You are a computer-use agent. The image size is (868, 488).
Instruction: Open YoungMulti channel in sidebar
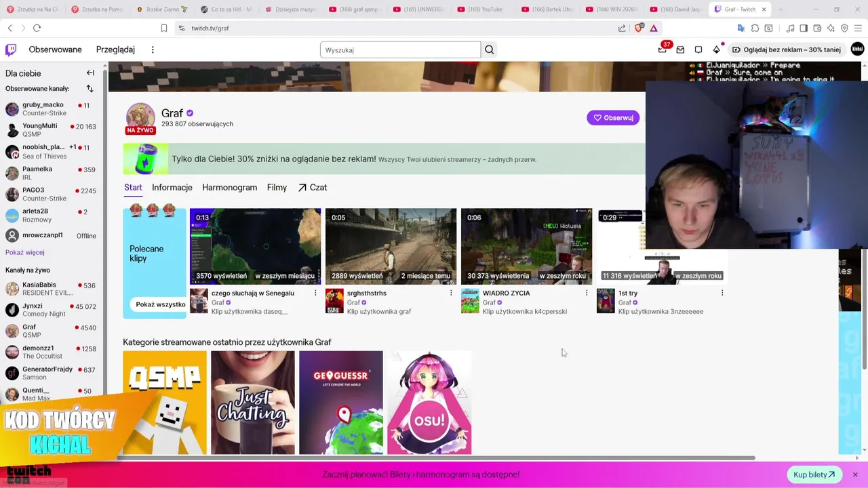52,130
